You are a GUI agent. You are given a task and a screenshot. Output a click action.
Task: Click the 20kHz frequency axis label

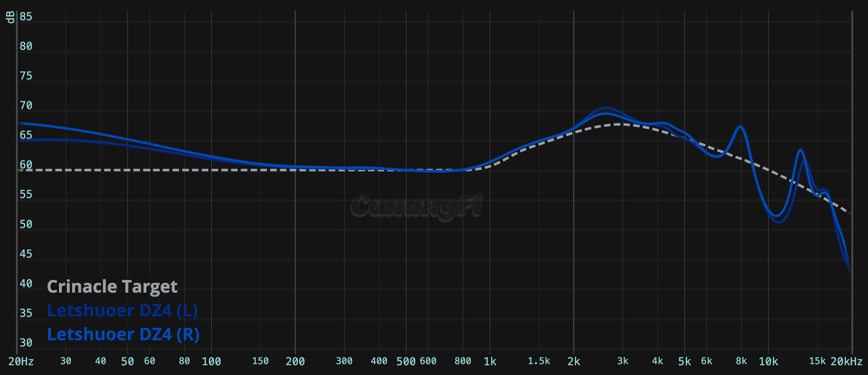click(846, 361)
